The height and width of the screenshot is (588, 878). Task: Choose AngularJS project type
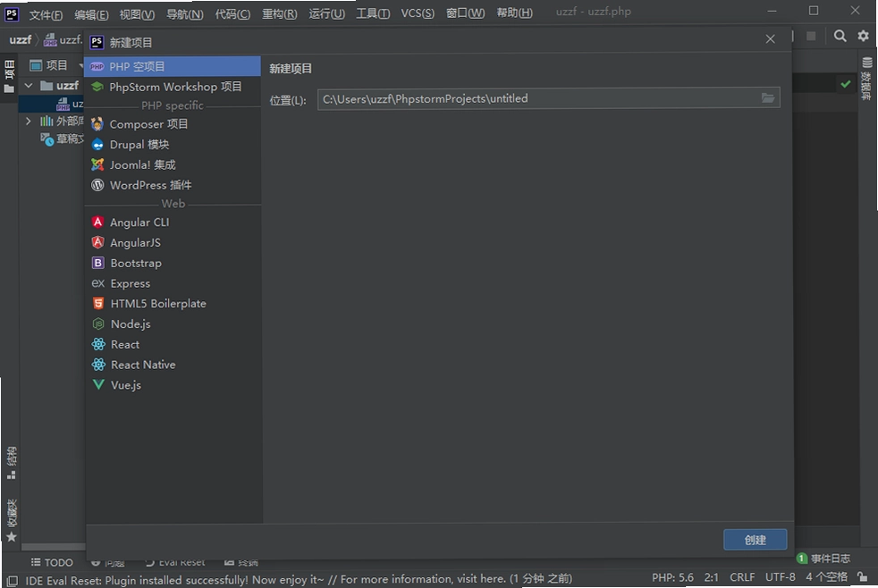tap(173, 243)
